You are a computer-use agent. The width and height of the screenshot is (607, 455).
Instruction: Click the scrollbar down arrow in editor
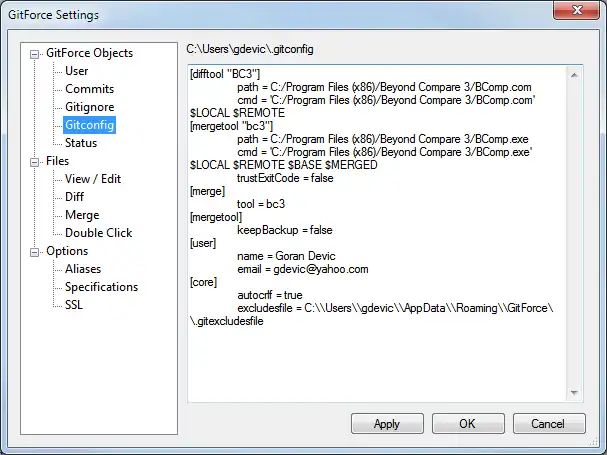574,393
